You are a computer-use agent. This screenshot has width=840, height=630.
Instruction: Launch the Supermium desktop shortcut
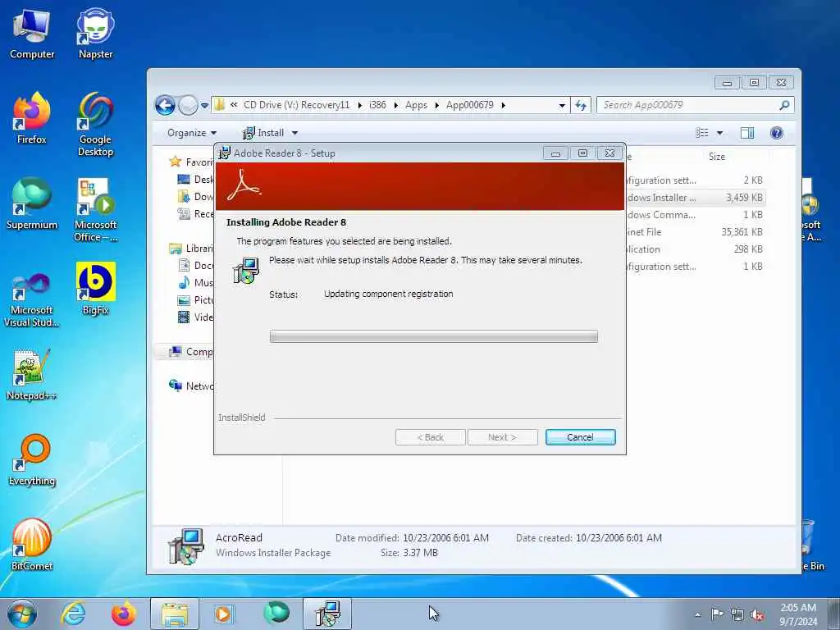pos(32,204)
